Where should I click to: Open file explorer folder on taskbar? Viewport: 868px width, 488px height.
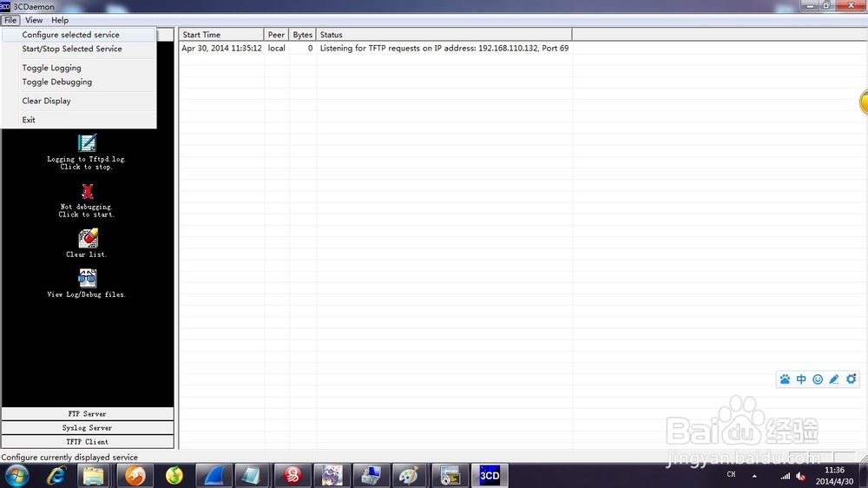[94, 476]
